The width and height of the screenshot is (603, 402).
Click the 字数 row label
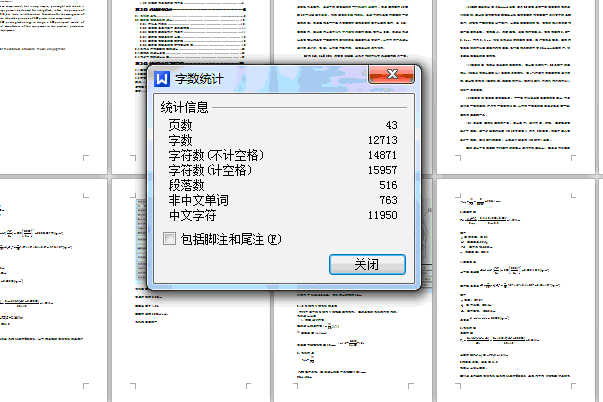point(180,140)
